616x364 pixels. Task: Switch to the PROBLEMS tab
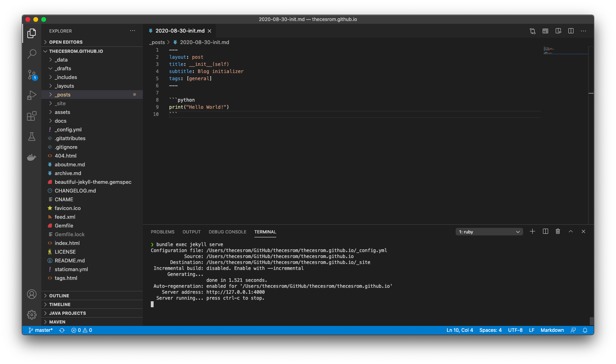coord(163,232)
